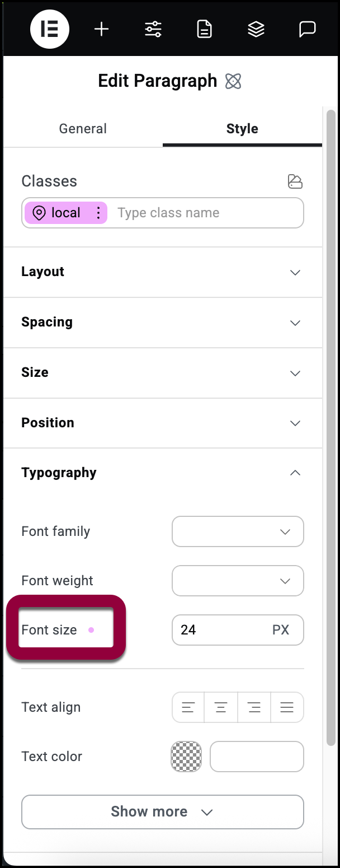Click the document page icon

click(205, 29)
